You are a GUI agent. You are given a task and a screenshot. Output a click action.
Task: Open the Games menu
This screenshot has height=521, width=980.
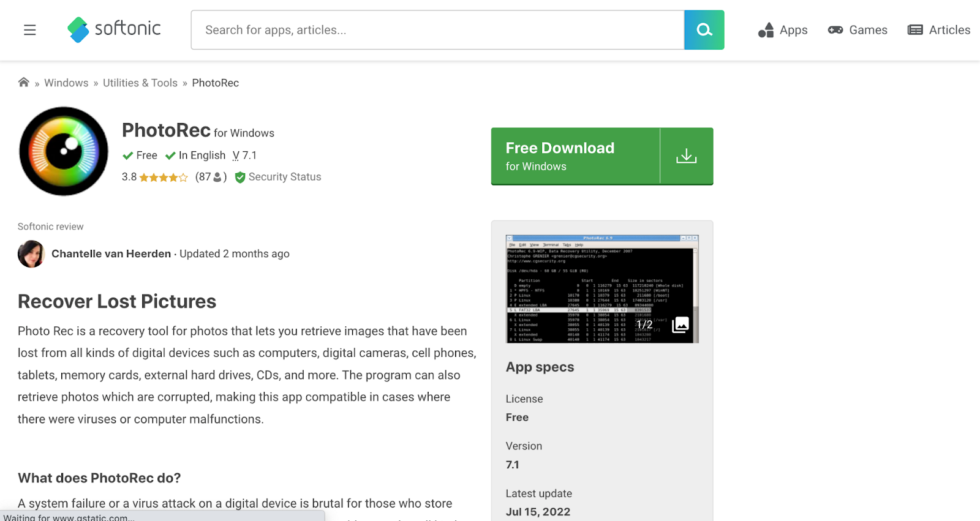(x=858, y=30)
